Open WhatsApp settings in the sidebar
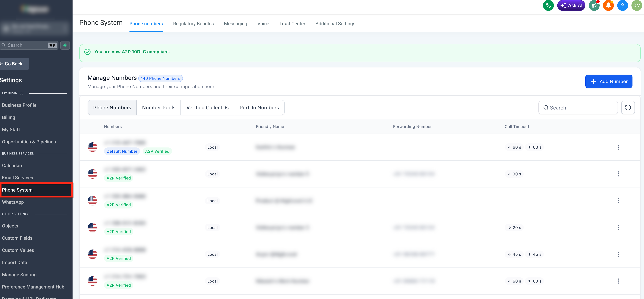The image size is (644, 299). pyautogui.click(x=13, y=202)
